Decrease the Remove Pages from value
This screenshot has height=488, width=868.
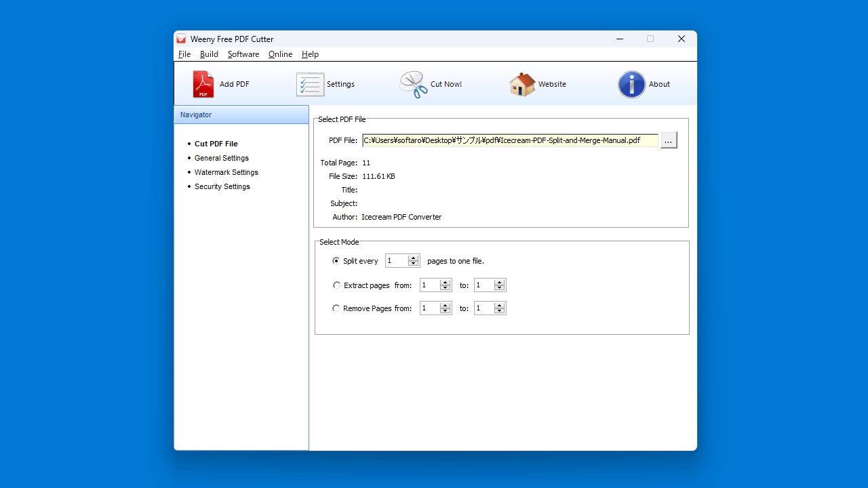click(445, 311)
